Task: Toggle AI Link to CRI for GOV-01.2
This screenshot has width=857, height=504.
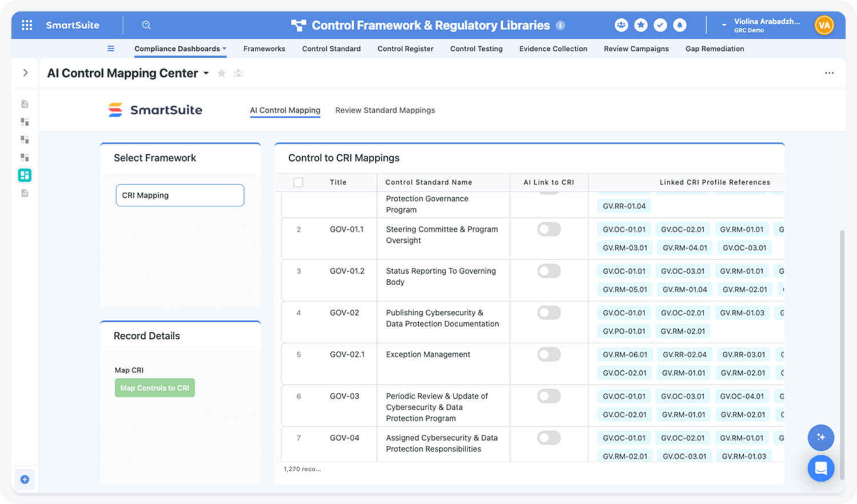Action: pyautogui.click(x=549, y=271)
